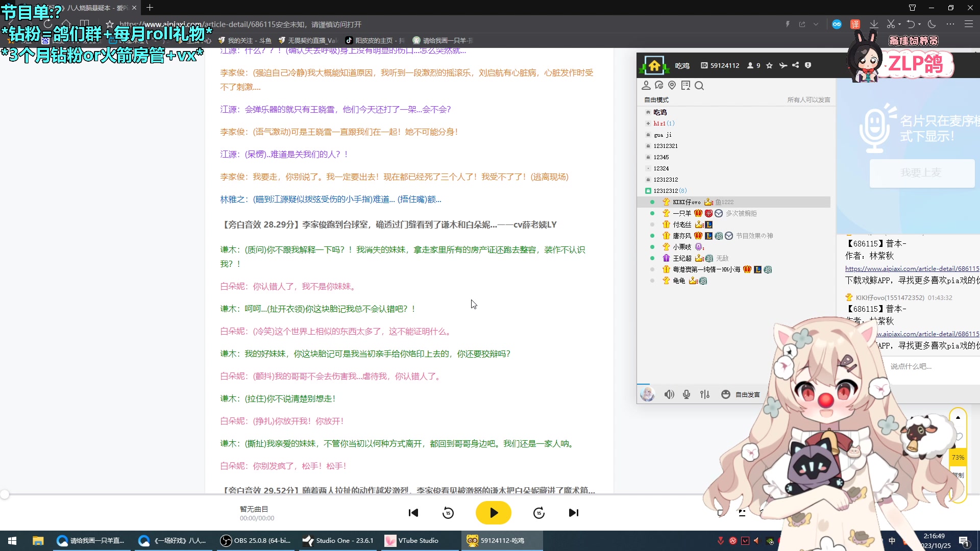Expand the undo history dropdown arrow
Screen dimensions: 980x551
pos(919,24)
